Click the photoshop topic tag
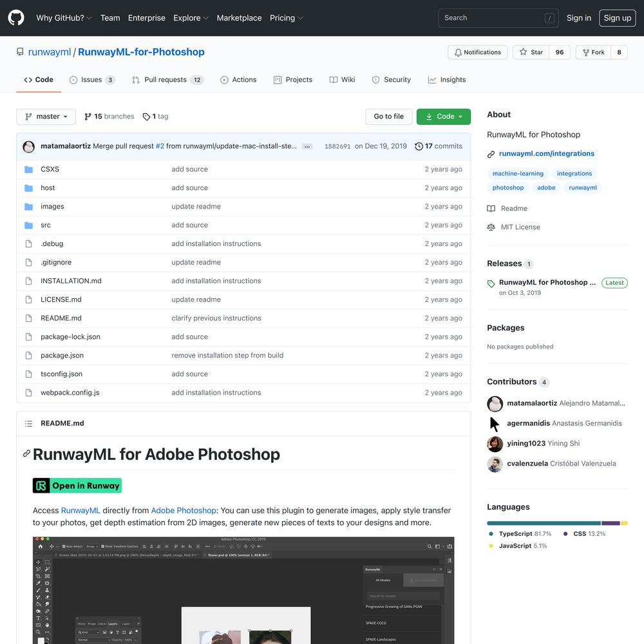This screenshot has height=644, width=644. coord(508,187)
